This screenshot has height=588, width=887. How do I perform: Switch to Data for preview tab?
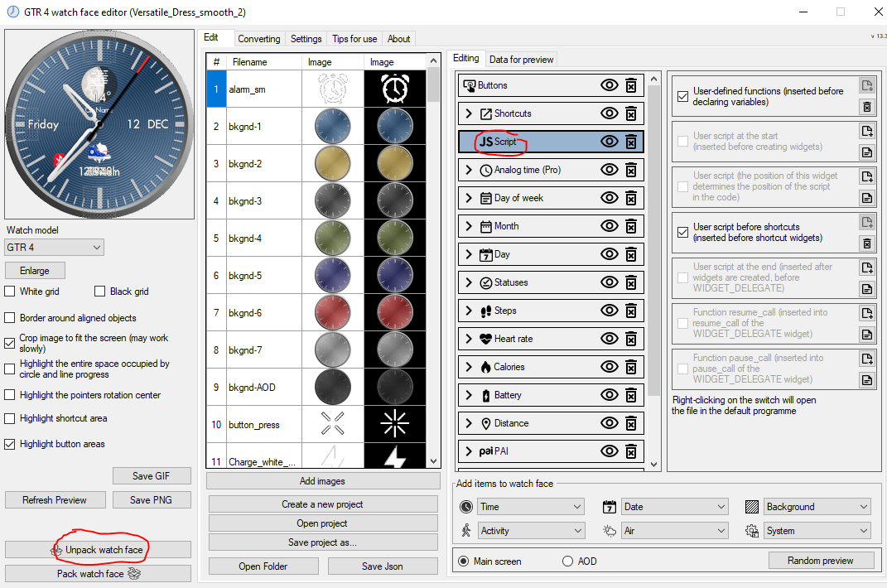coord(521,60)
